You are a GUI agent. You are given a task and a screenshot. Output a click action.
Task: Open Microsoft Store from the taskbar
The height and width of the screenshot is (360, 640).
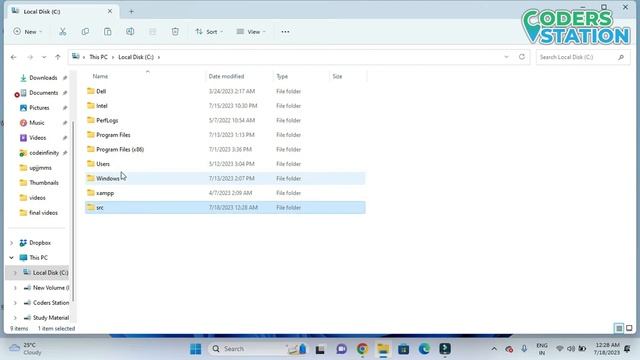pyautogui.click(x=404, y=349)
